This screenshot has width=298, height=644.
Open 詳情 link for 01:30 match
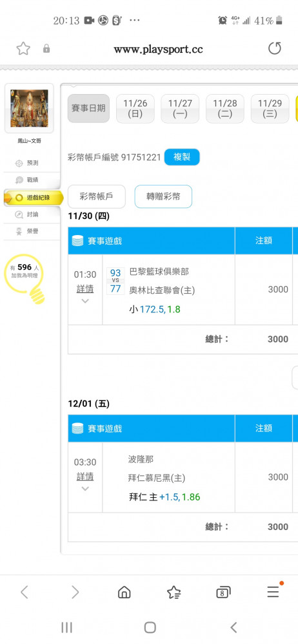pos(85,289)
